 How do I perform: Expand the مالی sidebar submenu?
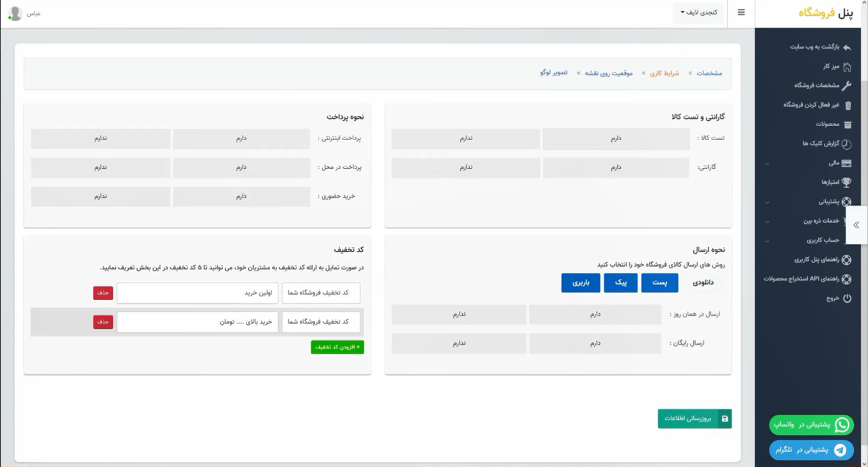tap(767, 163)
